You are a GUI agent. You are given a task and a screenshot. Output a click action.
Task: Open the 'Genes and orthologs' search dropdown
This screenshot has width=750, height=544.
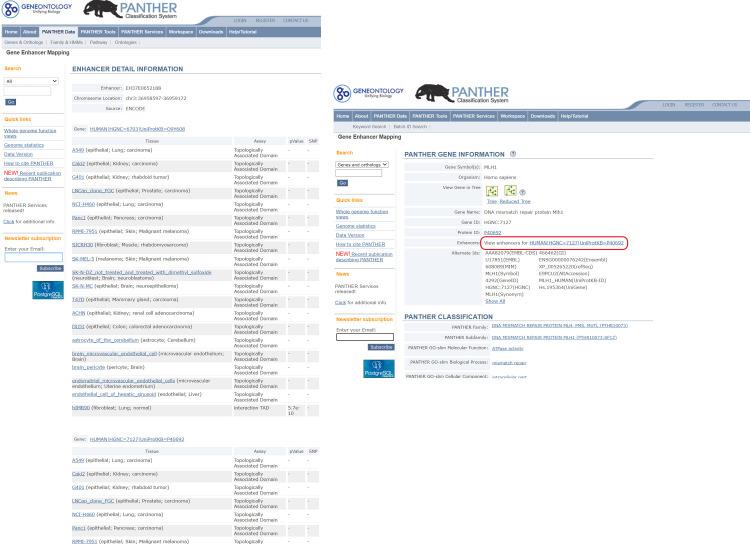(364, 164)
